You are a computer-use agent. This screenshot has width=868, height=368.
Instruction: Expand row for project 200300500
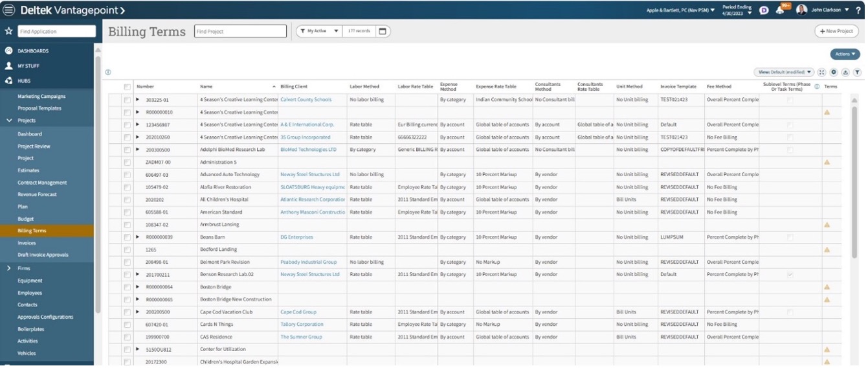pyautogui.click(x=138, y=150)
